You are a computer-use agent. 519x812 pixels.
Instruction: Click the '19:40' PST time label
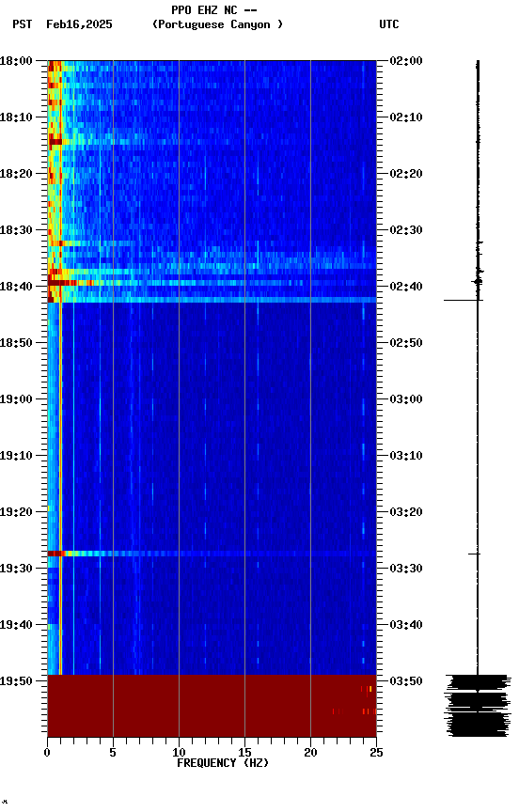[16, 626]
